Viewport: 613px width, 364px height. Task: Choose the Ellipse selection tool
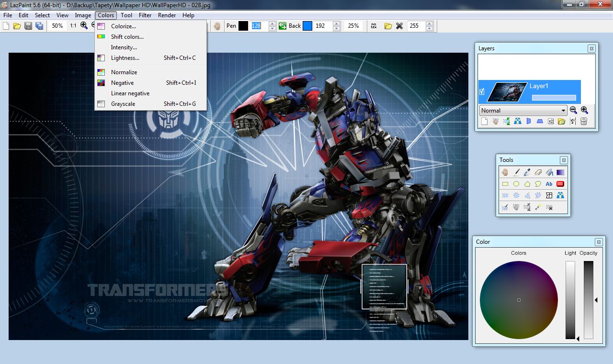[x=516, y=195]
